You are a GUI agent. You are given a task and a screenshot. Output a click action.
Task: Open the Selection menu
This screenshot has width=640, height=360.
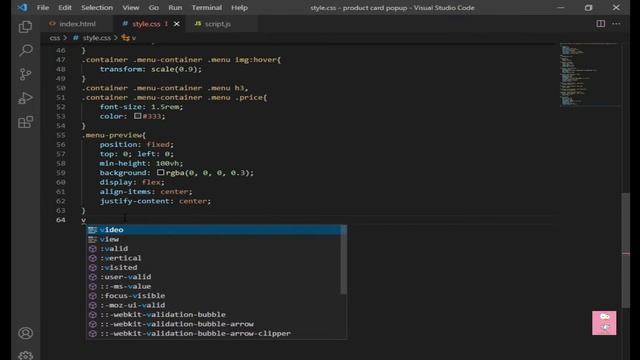tap(97, 7)
